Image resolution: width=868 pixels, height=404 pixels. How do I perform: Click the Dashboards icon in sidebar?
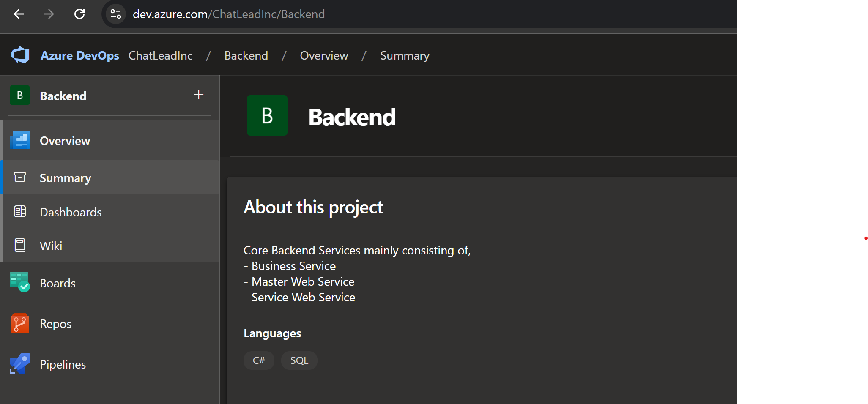[x=20, y=211]
